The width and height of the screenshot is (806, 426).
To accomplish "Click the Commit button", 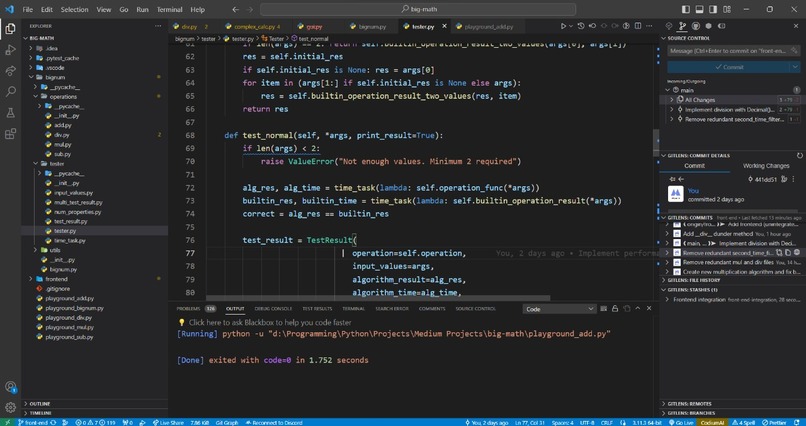I will (x=729, y=67).
